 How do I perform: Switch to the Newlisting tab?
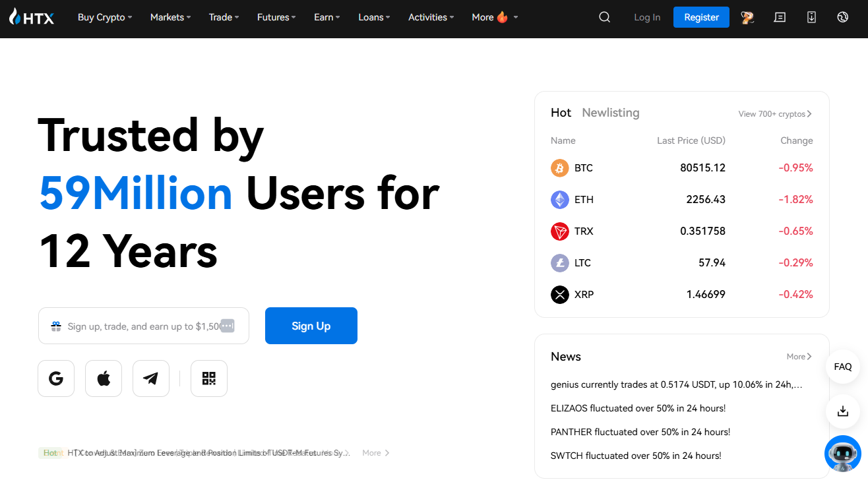pos(611,113)
